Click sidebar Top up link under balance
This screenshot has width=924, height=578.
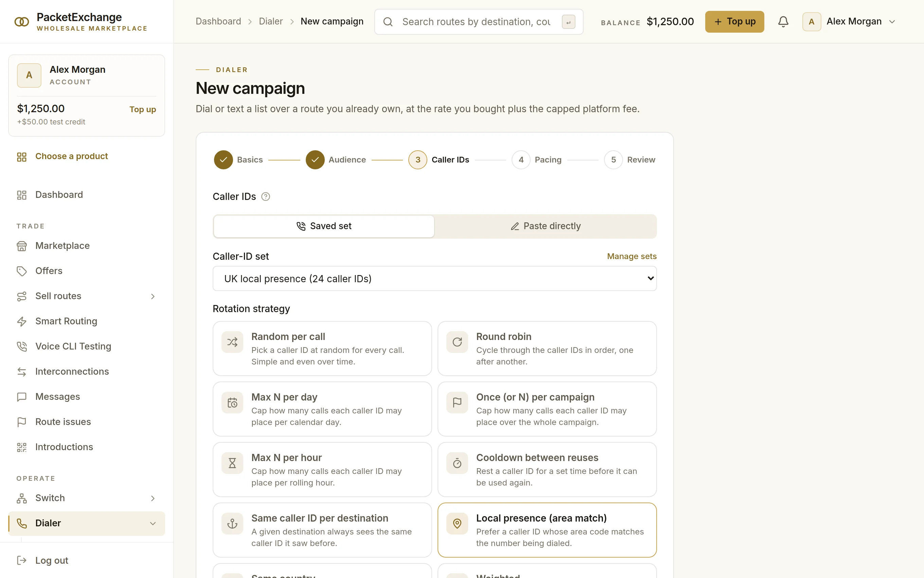click(x=142, y=109)
